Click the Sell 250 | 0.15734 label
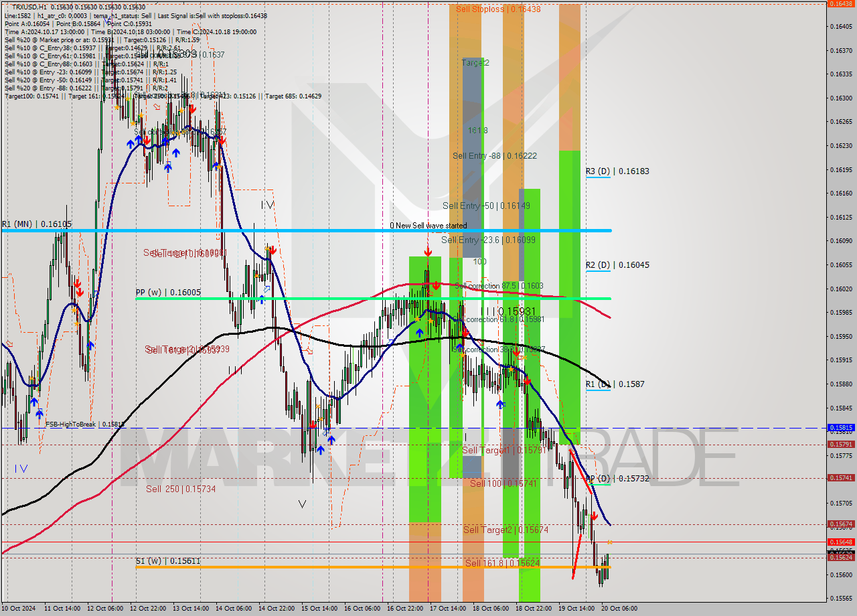Viewport: 857px width, 616px height. [181, 489]
